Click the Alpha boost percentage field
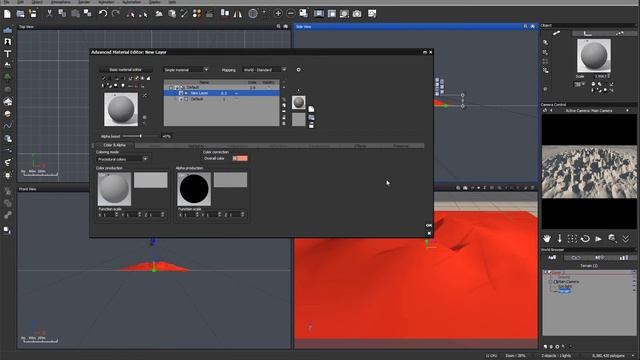This screenshot has width=640, height=360. (x=167, y=136)
